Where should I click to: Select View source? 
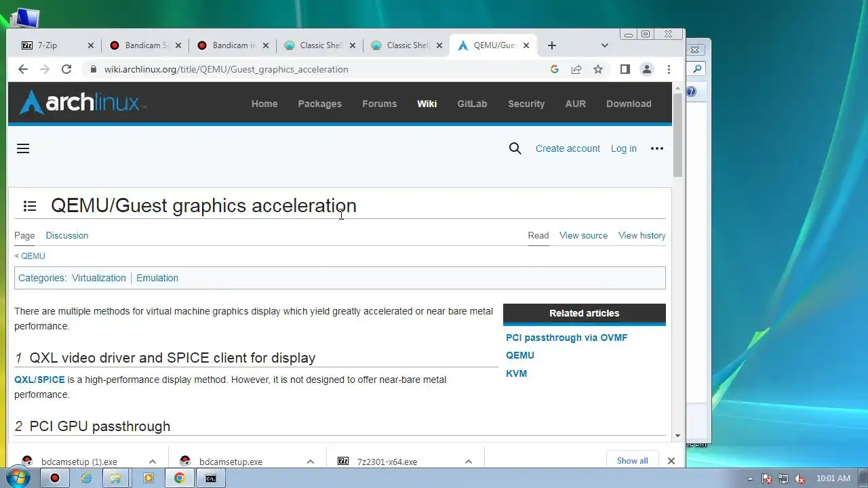click(583, 235)
